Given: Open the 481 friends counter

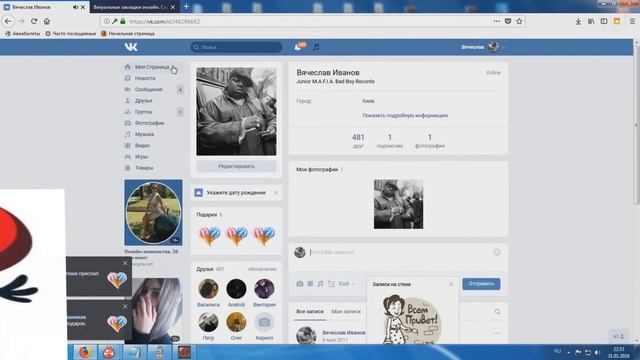Looking at the screenshot, I should (358, 141).
